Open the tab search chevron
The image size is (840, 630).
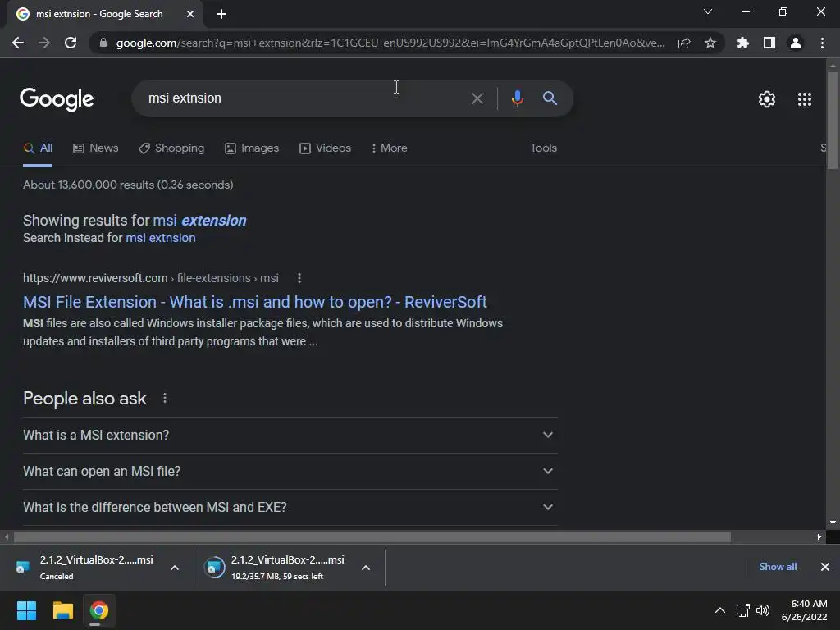pos(708,11)
